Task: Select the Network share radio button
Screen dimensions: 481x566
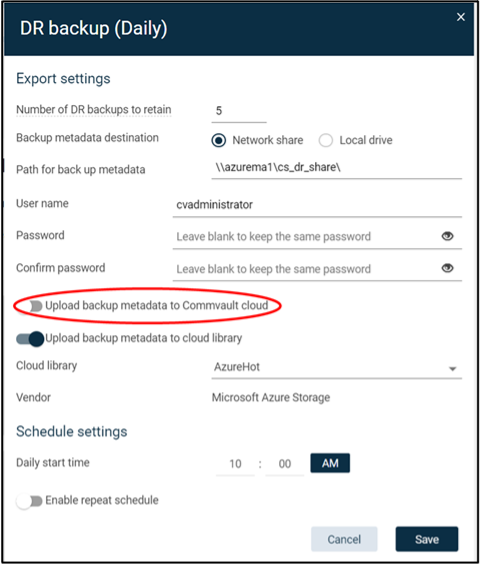Action: click(219, 140)
